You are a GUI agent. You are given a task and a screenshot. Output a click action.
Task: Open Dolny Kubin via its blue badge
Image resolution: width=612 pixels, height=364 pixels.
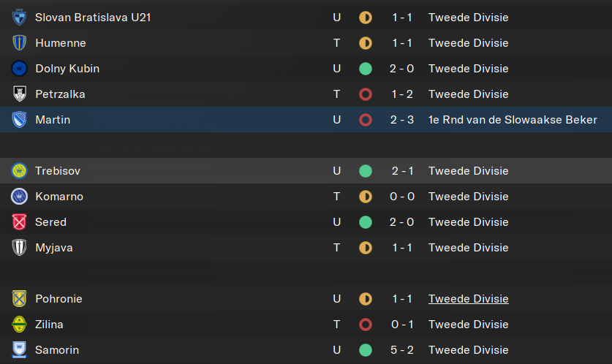(x=19, y=69)
